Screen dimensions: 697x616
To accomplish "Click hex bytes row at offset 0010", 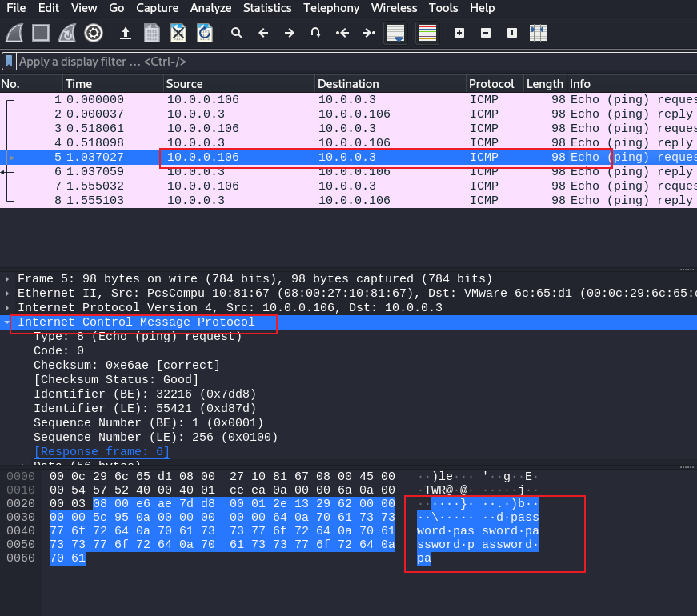I will pos(222,490).
